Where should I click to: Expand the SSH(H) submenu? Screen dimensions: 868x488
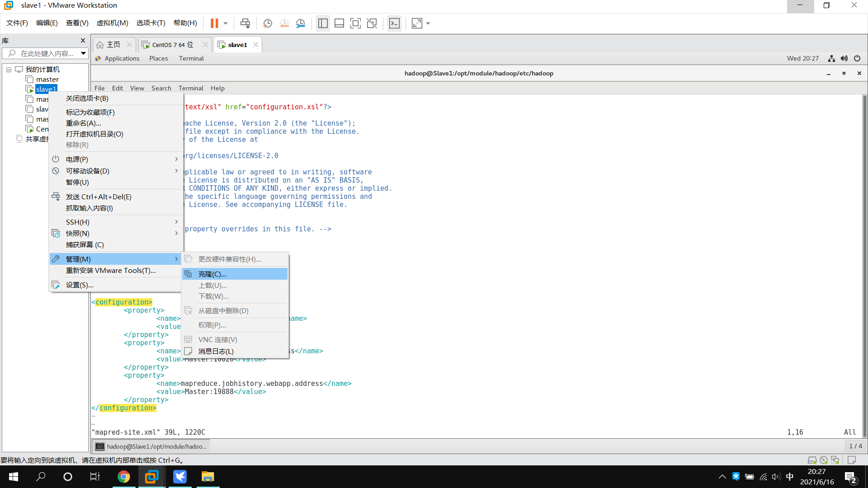pos(116,222)
